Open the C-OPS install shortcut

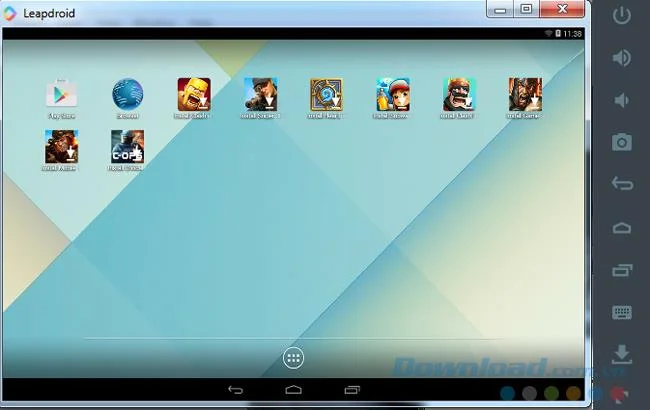pos(127,147)
